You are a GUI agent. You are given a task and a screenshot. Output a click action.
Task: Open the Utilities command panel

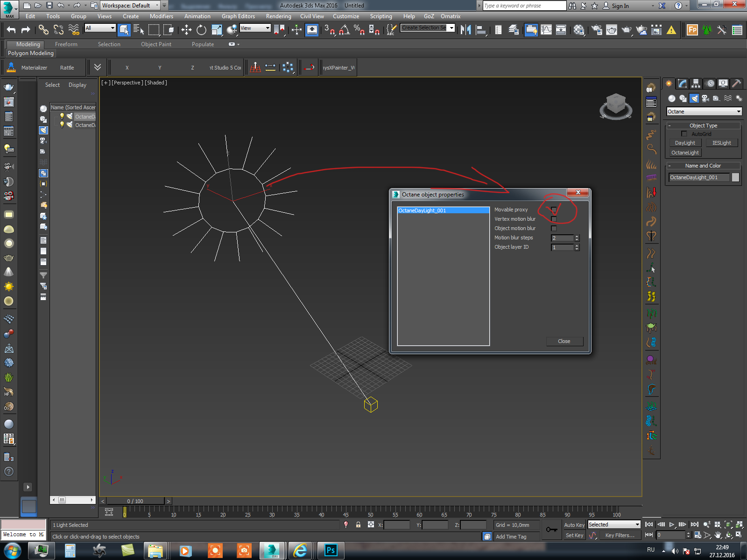tap(736, 84)
